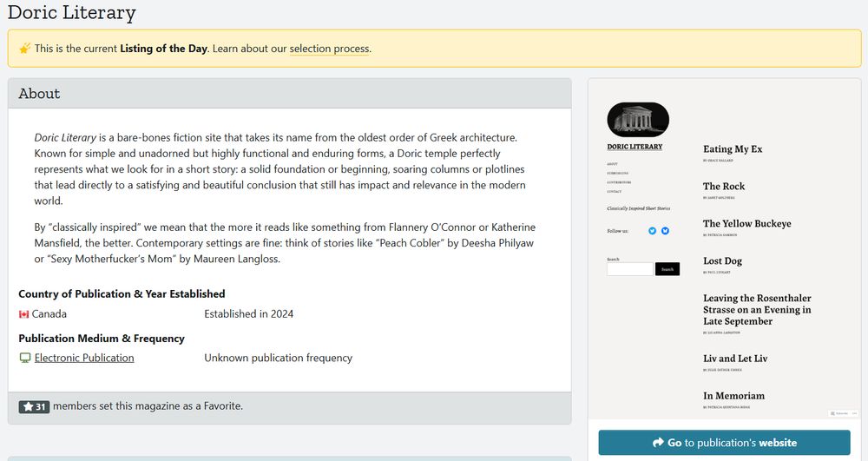The image size is (868, 461).
Task: Open The Yellow Buckeye story
Action: pyautogui.click(x=746, y=224)
